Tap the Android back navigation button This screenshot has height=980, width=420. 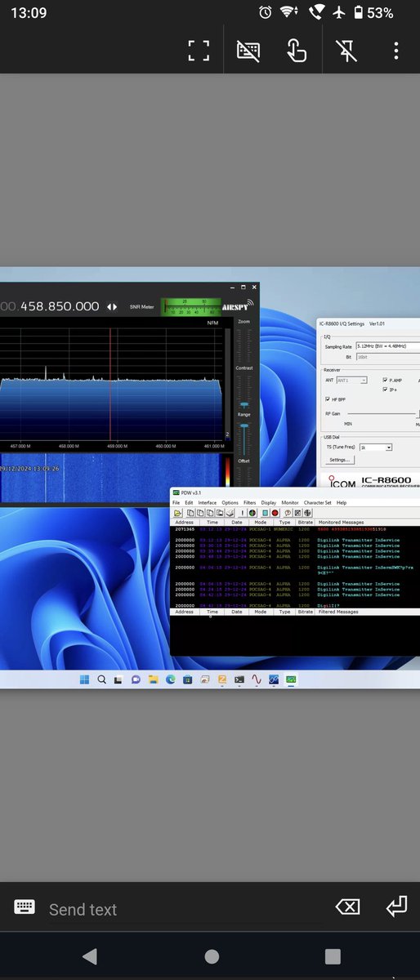[x=90, y=956]
